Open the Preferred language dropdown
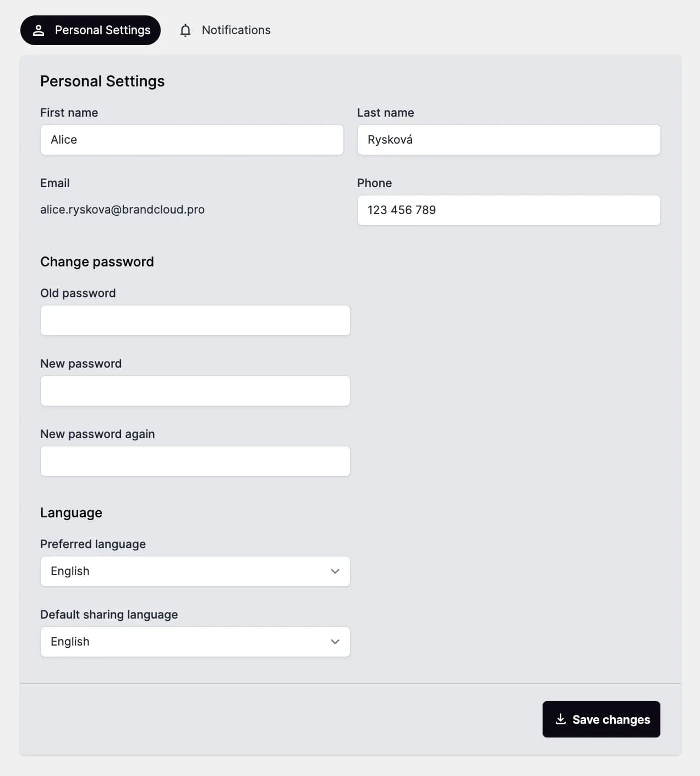700x776 pixels. (195, 571)
